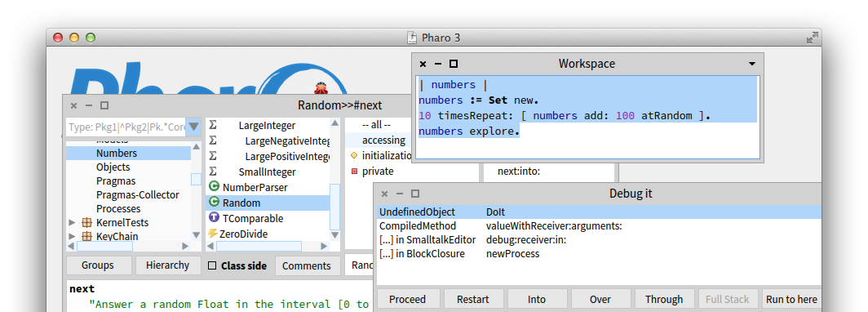The image size is (868, 312).
Task: Click the Sigma icon beside LargePositiveInteger
Action: pyautogui.click(x=213, y=156)
